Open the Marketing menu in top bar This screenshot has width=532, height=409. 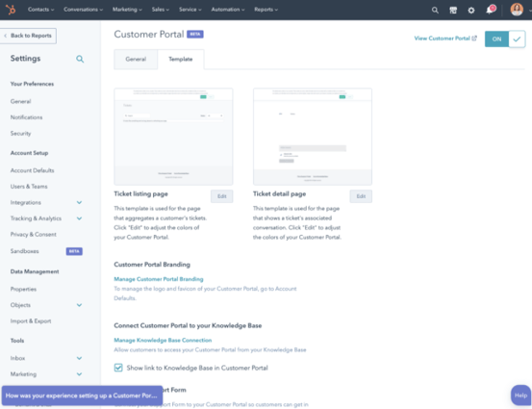coord(127,10)
